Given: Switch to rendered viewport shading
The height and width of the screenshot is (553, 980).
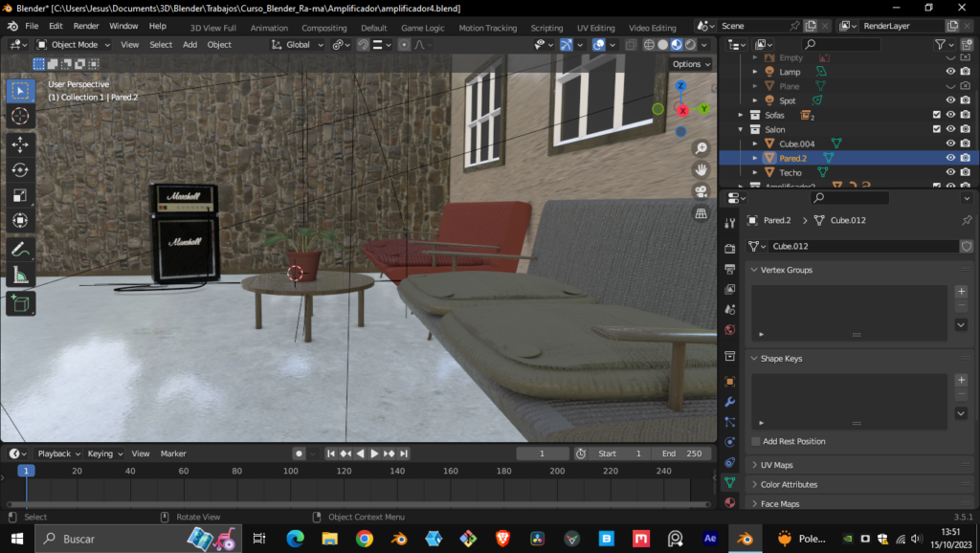Looking at the screenshot, I should pos(690,44).
